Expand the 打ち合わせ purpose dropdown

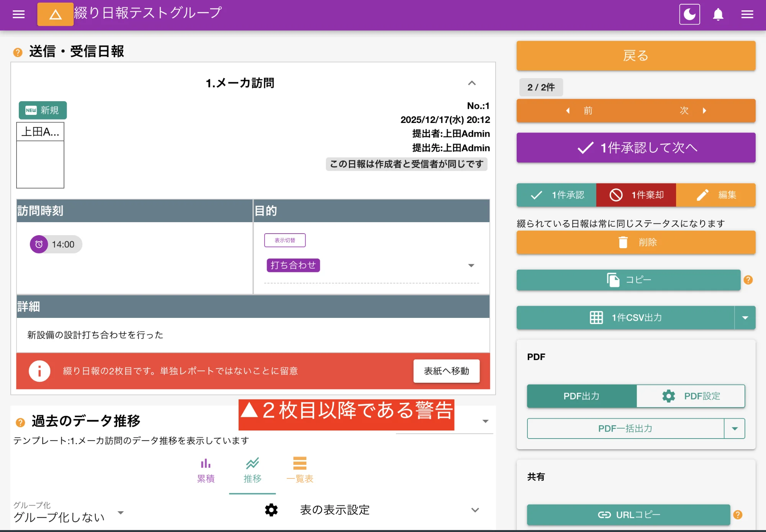(x=471, y=265)
